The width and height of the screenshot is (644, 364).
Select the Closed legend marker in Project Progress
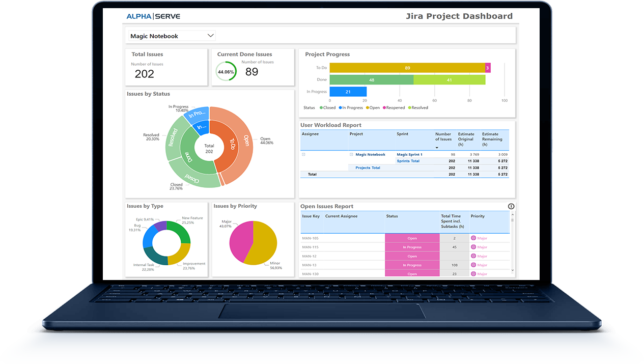pos(321,107)
